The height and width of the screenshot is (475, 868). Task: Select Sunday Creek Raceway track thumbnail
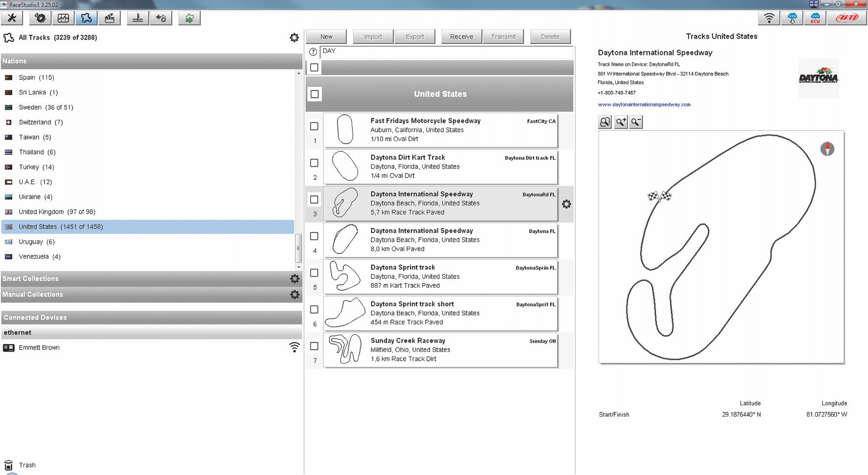coord(345,349)
